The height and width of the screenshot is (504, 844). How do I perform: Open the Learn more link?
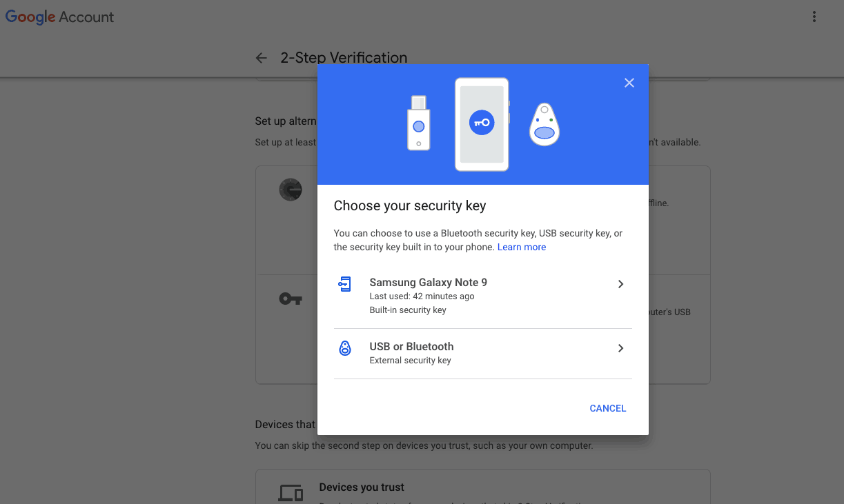(x=522, y=247)
